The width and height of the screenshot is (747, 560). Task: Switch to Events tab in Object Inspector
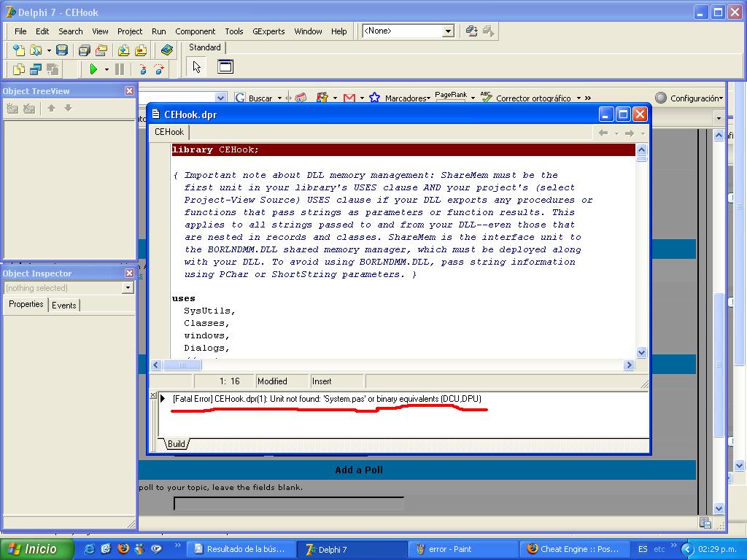[64, 306]
